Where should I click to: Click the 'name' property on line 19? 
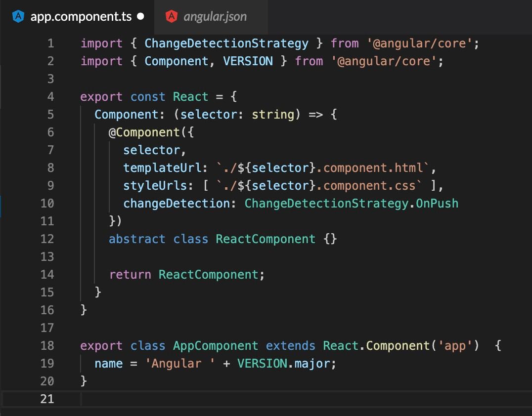click(109, 364)
